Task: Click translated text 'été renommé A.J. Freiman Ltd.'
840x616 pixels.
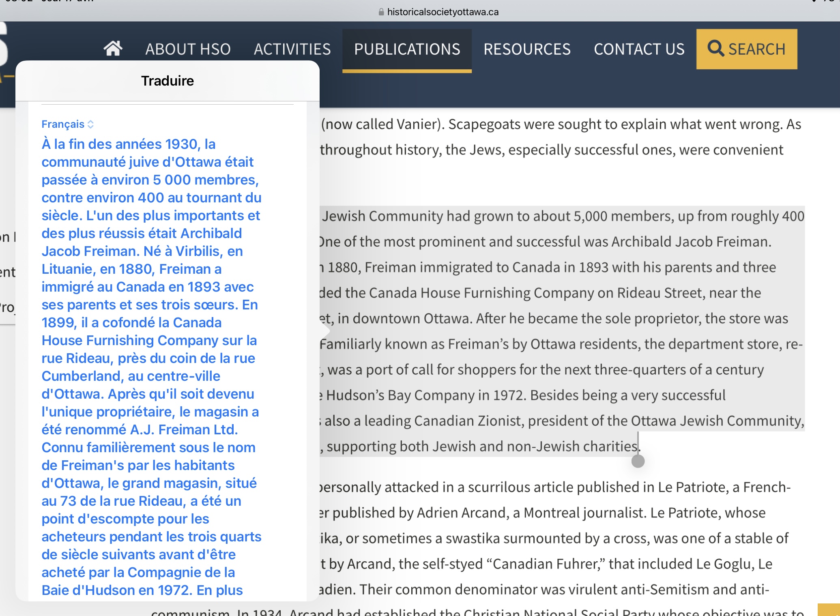Action: click(x=140, y=430)
